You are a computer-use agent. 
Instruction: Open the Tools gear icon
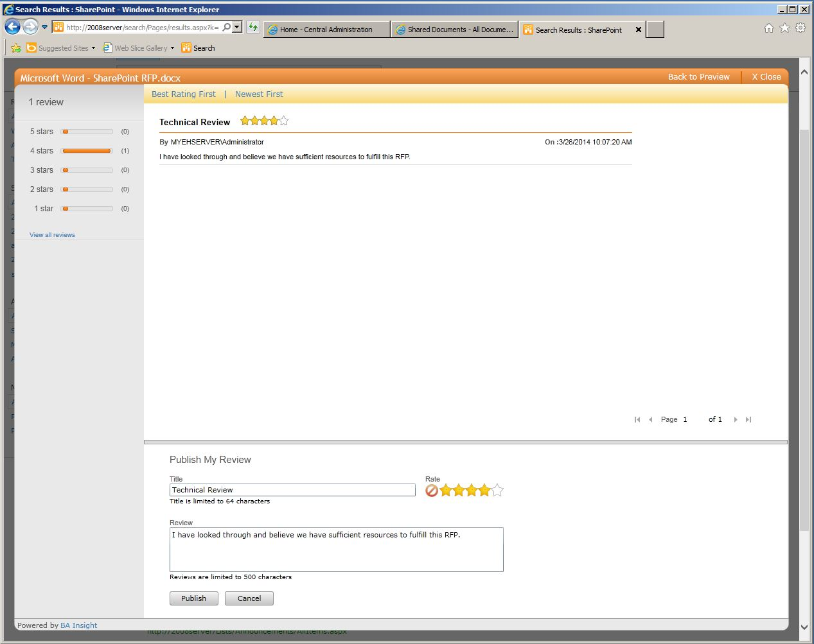pos(801,28)
